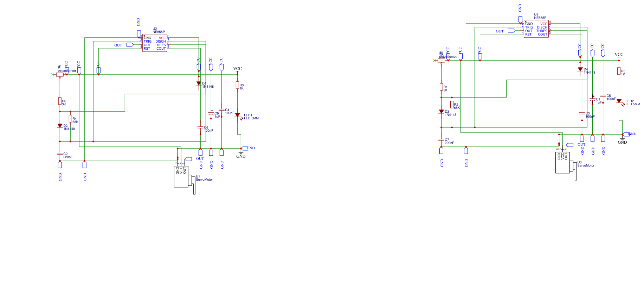Pick the D1 diode symbol

point(199,83)
